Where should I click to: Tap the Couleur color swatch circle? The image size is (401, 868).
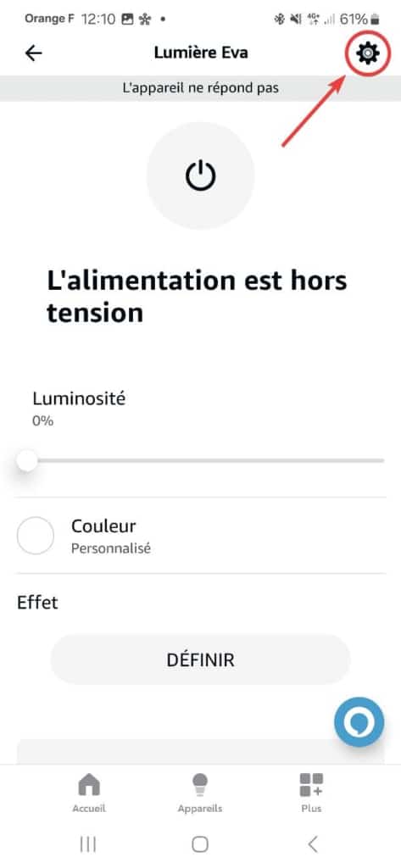36,536
